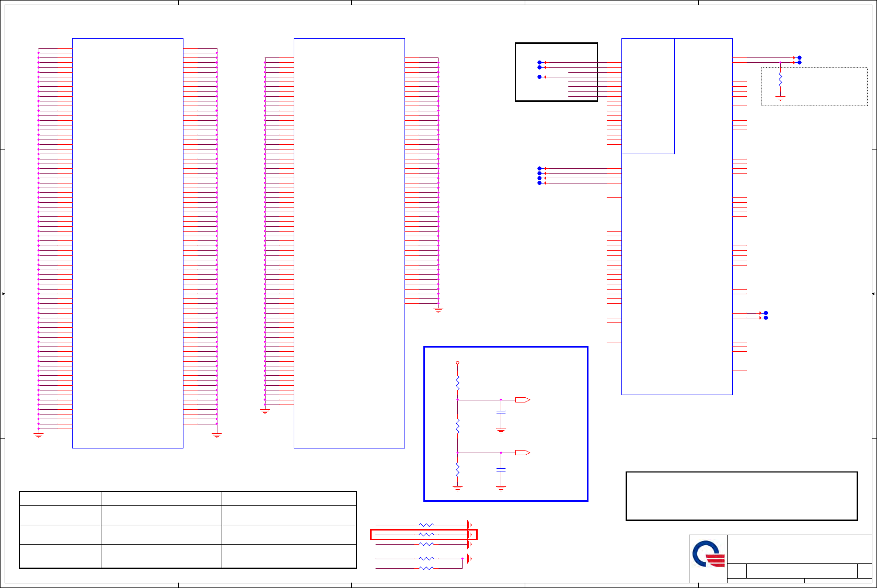Select the top resistor of the voltage divider
877x588 pixels.
[457, 383]
